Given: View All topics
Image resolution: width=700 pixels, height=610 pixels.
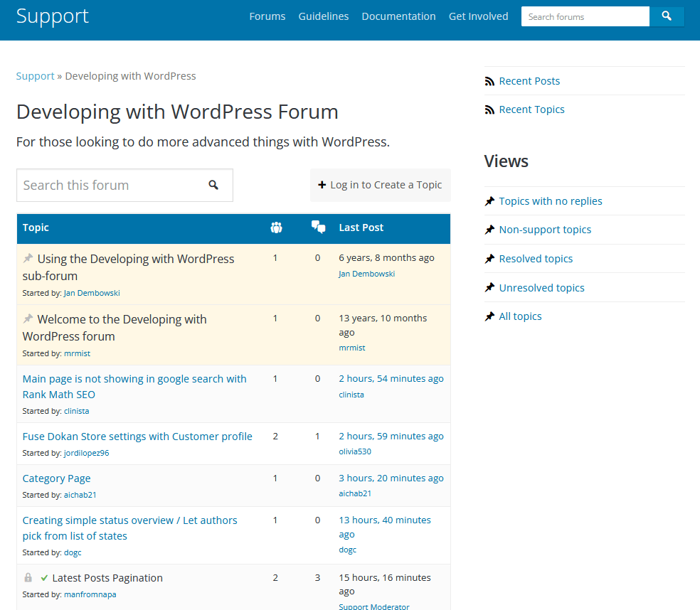Looking at the screenshot, I should 520,316.
